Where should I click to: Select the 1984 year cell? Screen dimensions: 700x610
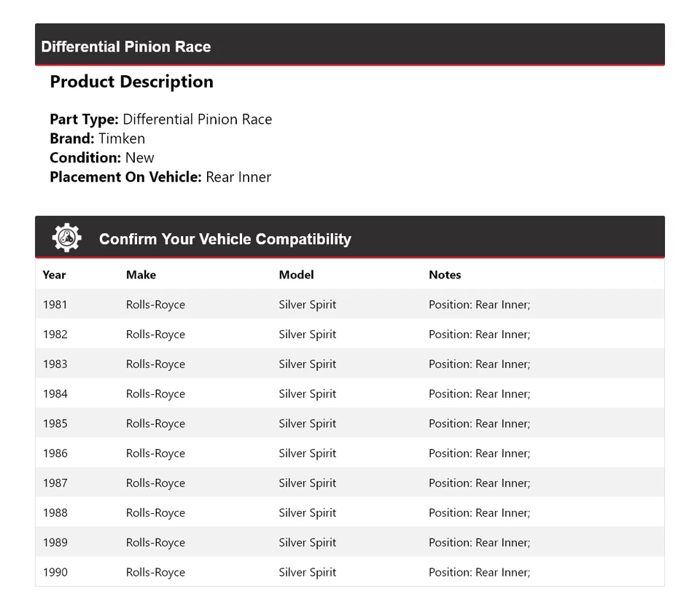point(55,394)
